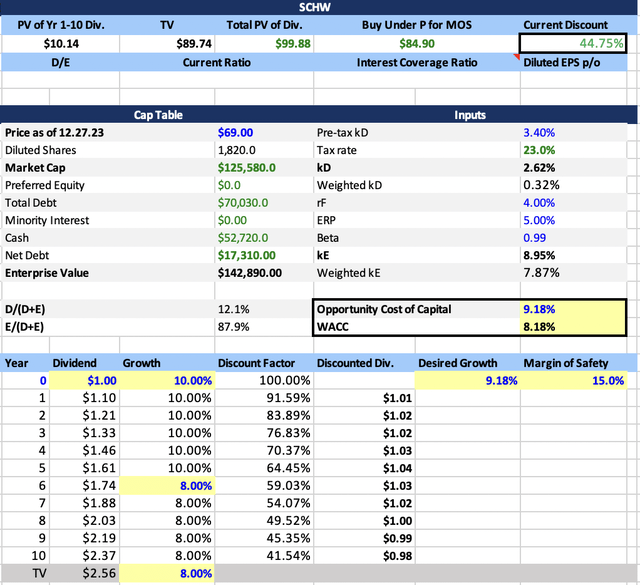
Task: Click the Discount Factor column header
Action: (x=264, y=363)
